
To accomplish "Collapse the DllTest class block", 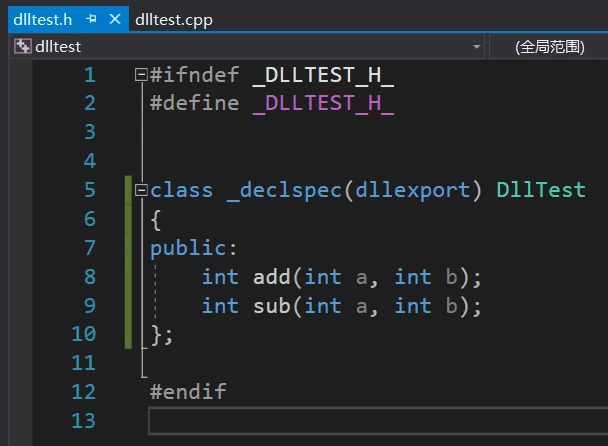I will (x=141, y=190).
